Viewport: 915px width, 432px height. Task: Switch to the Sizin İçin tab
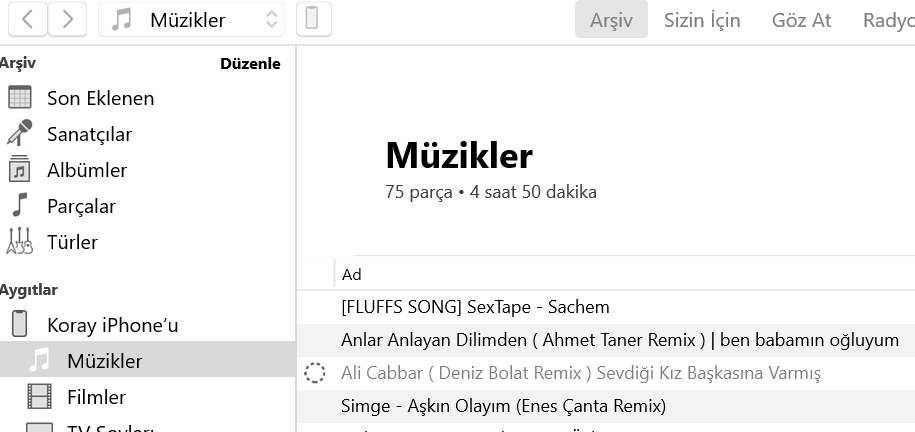[x=702, y=19]
